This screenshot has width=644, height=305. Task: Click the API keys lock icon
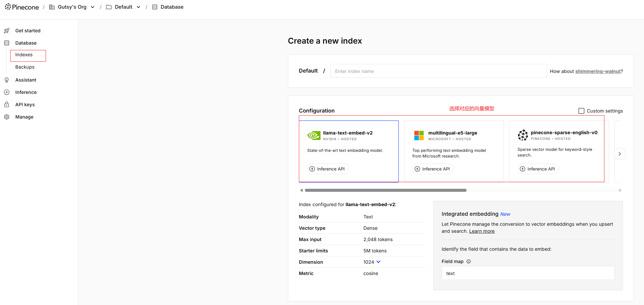[x=7, y=105]
